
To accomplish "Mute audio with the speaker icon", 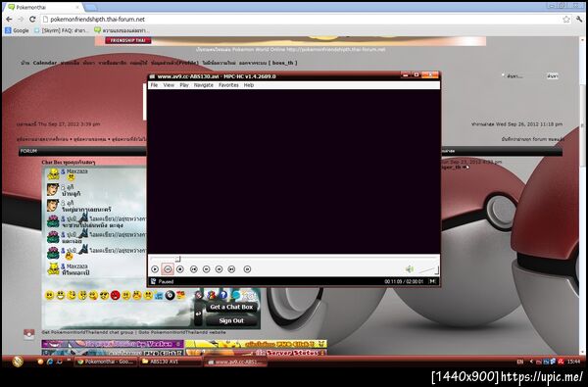I will click(x=409, y=268).
